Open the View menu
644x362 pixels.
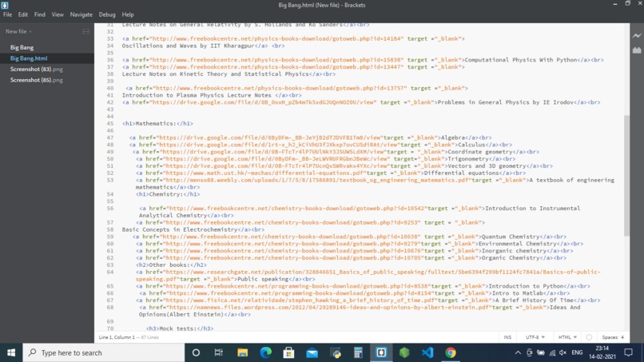(58, 14)
